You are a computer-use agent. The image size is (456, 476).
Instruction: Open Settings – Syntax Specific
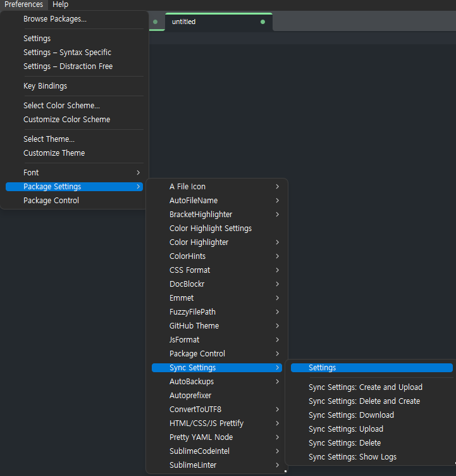(75, 53)
